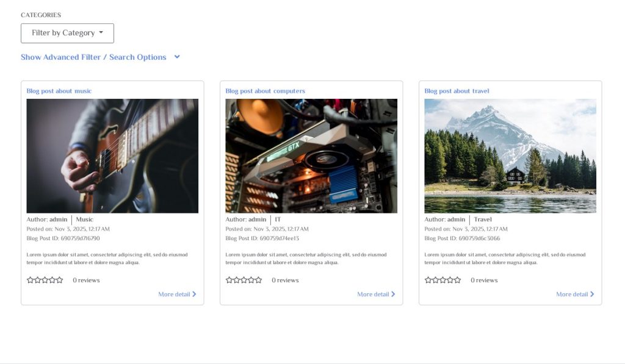Click More detail on travel post

point(572,294)
